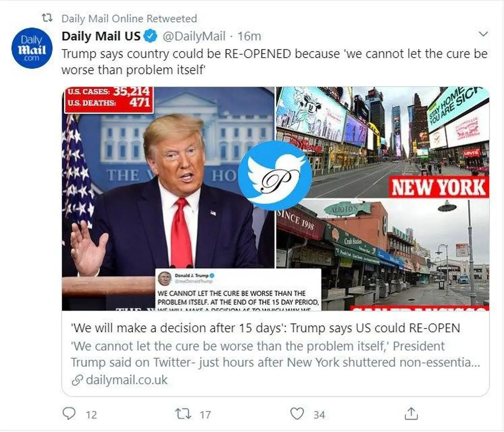This screenshot has width=504, height=432.
Task: Click the Daily Mail profile avatar
Action: click(x=32, y=48)
